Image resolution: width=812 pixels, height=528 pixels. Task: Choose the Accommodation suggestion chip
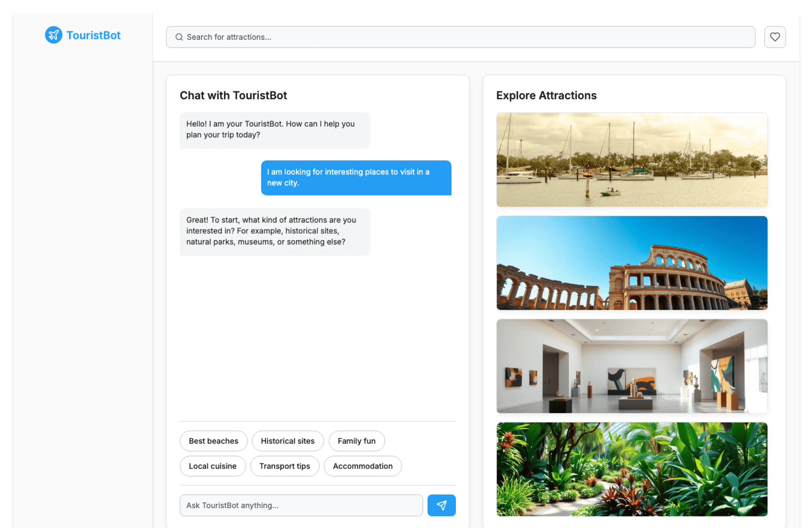[363, 466]
